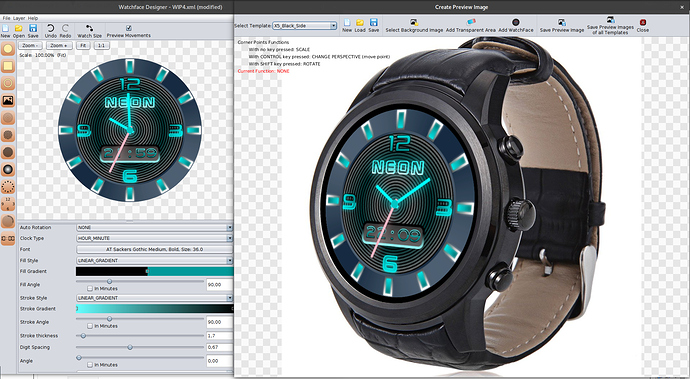Click Add Transparent Area icon
The width and height of the screenshot is (690, 379).
(x=471, y=22)
